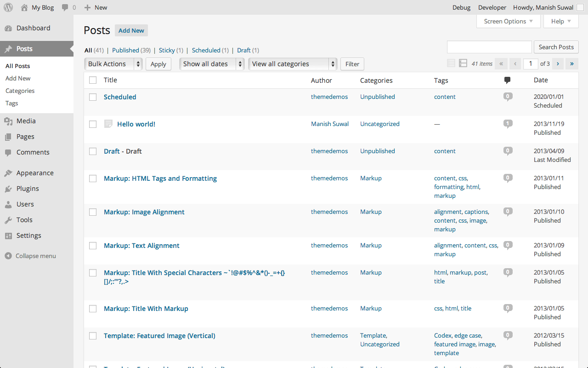Select Markup: Title With Markup checkbox
The image size is (588, 368).
(93, 309)
